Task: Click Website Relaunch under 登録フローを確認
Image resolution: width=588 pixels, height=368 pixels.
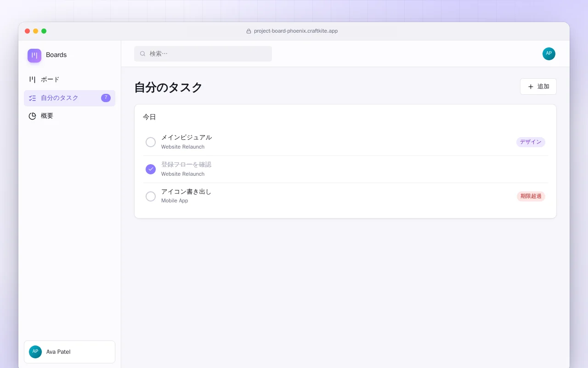Action: (183, 174)
